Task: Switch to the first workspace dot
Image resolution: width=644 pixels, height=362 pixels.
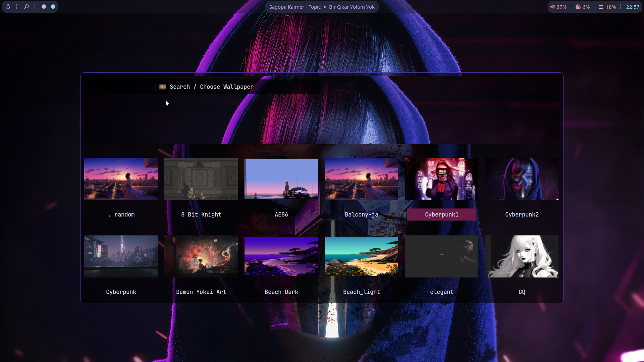Action: (44, 7)
